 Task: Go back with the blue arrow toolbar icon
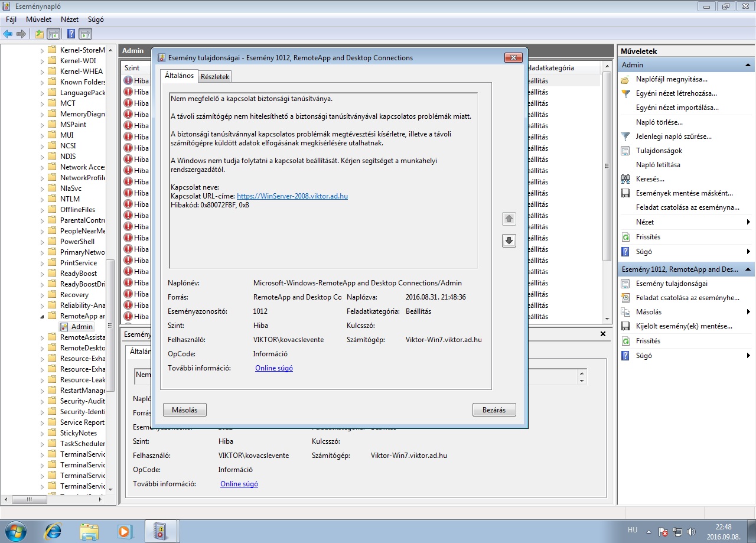pos(8,34)
